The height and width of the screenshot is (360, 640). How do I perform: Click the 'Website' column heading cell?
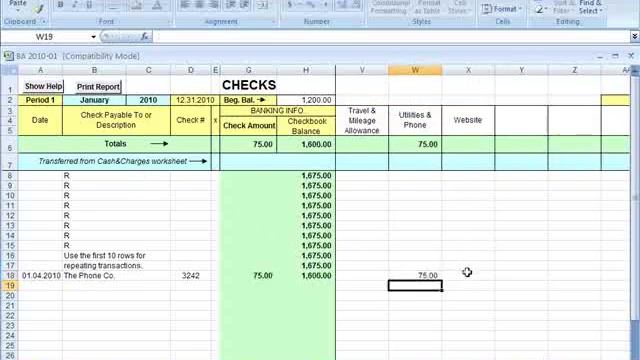click(468, 120)
